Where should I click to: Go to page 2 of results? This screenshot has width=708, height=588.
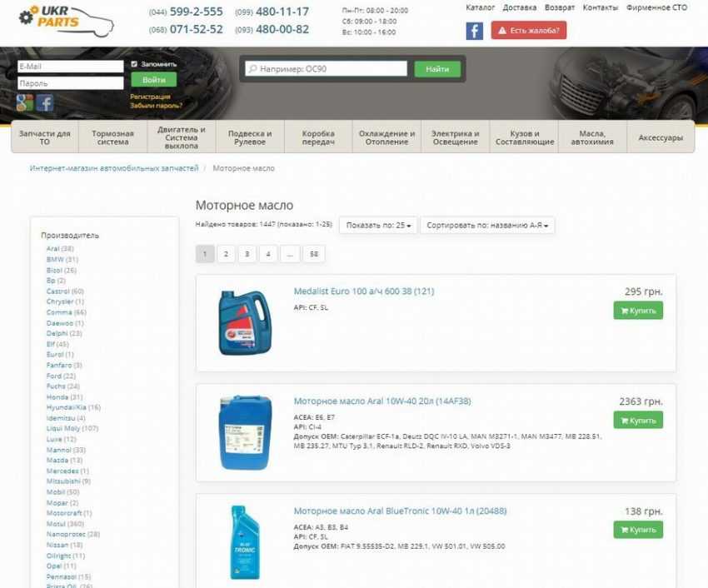click(x=226, y=255)
